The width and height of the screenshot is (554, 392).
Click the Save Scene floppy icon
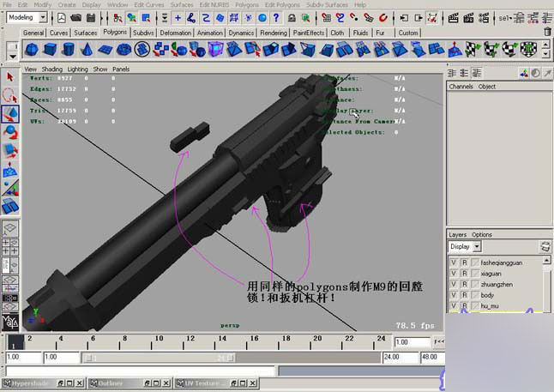pos(91,18)
